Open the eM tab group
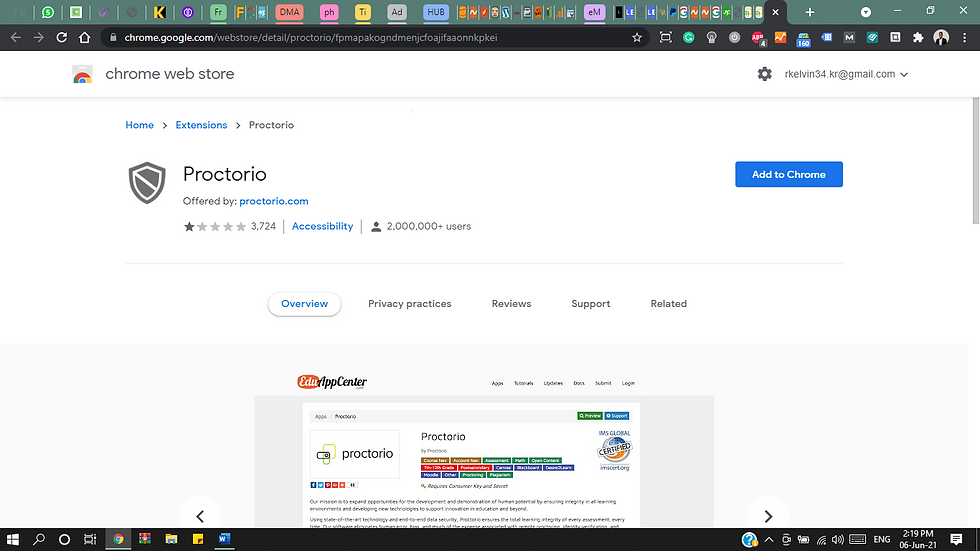 coord(594,12)
